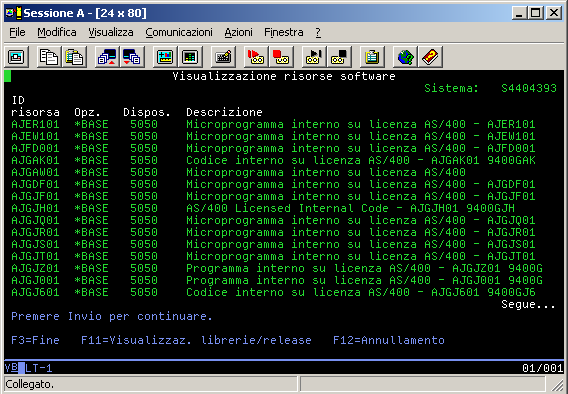This screenshot has width=568, height=394.
Task: Open the Visualizza menu
Action: pyautogui.click(x=111, y=32)
